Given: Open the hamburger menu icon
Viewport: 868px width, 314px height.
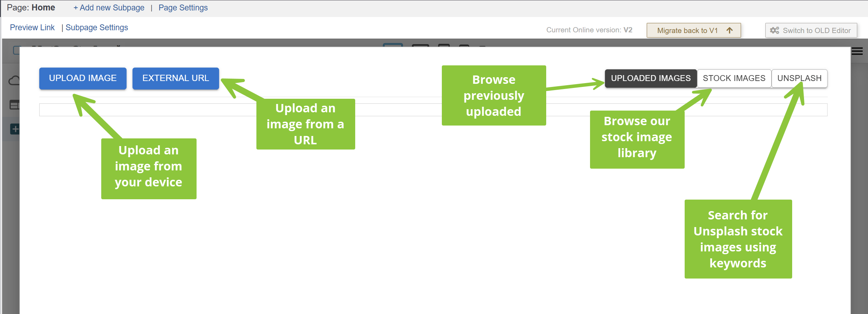Looking at the screenshot, I should (x=857, y=51).
